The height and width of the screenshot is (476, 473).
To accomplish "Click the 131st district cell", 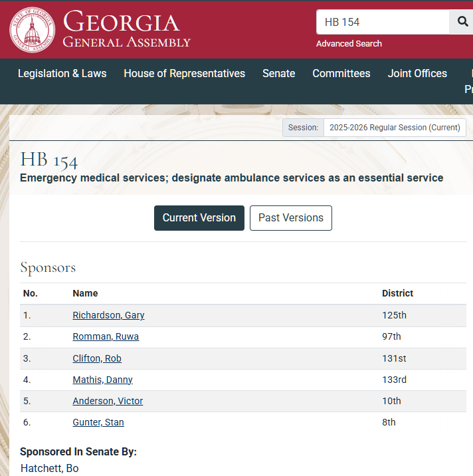I will pyautogui.click(x=394, y=358).
